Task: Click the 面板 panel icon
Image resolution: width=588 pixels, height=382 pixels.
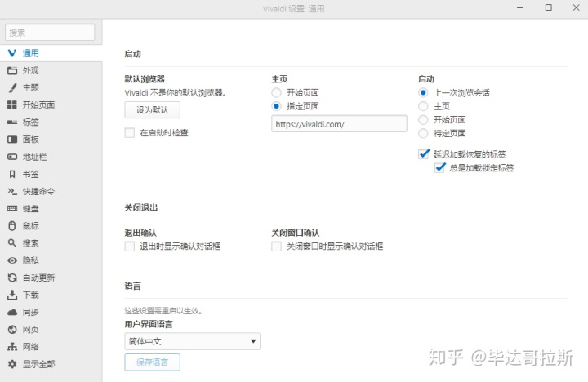Action: (12, 140)
